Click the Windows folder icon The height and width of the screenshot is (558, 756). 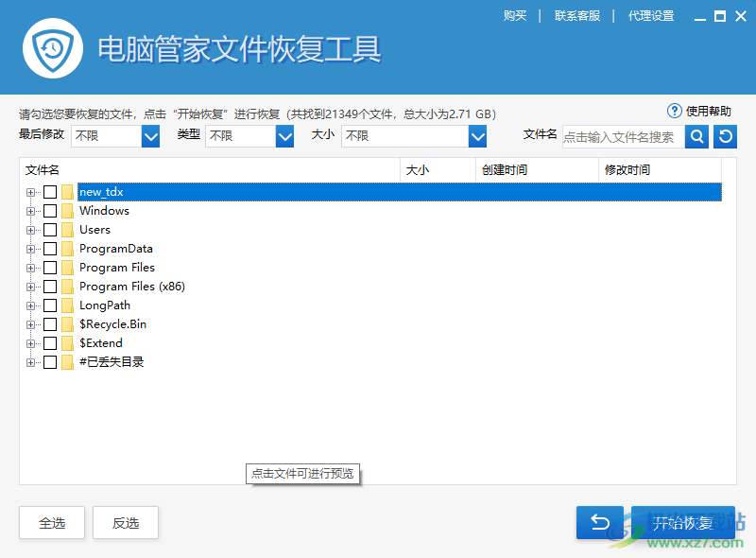click(x=67, y=211)
